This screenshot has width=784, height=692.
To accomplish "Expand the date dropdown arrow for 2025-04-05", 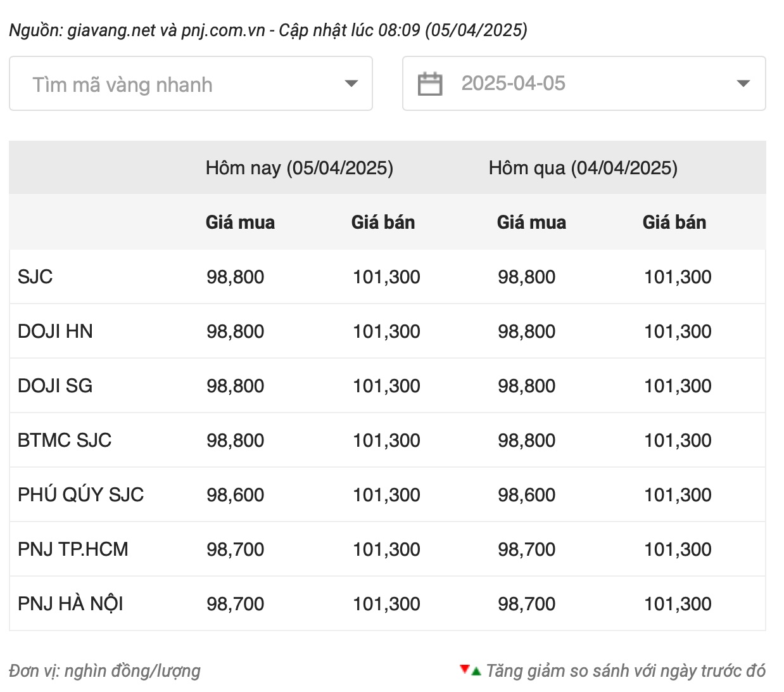I will point(743,84).
